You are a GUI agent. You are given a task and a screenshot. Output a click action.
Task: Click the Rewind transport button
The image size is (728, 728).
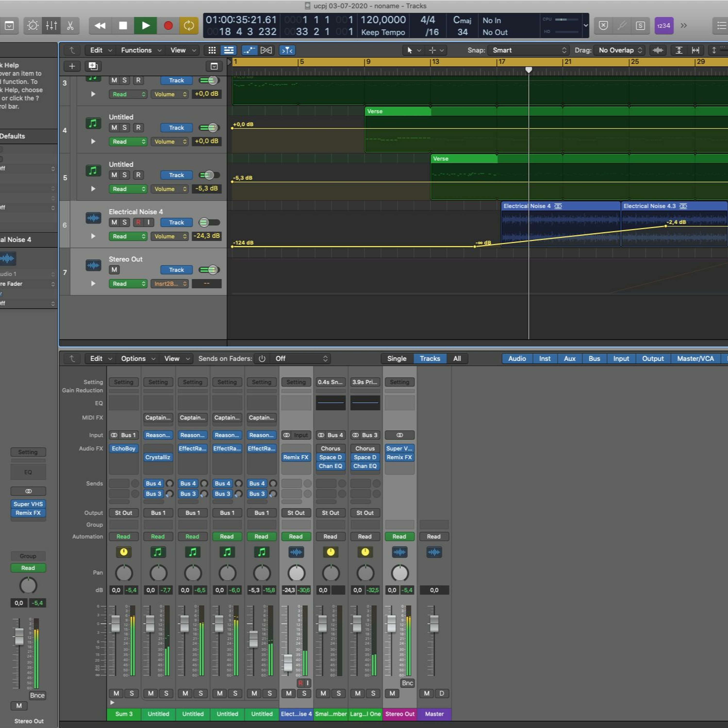click(100, 26)
